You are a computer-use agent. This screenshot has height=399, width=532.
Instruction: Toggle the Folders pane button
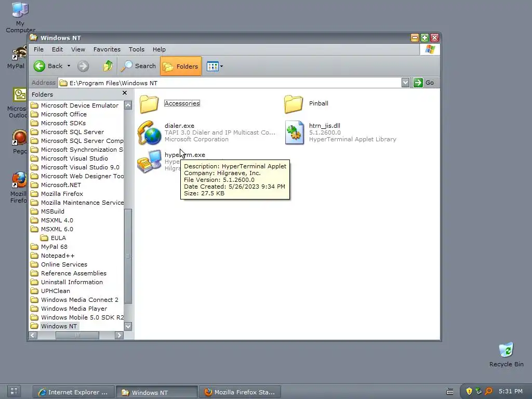point(180,66)
